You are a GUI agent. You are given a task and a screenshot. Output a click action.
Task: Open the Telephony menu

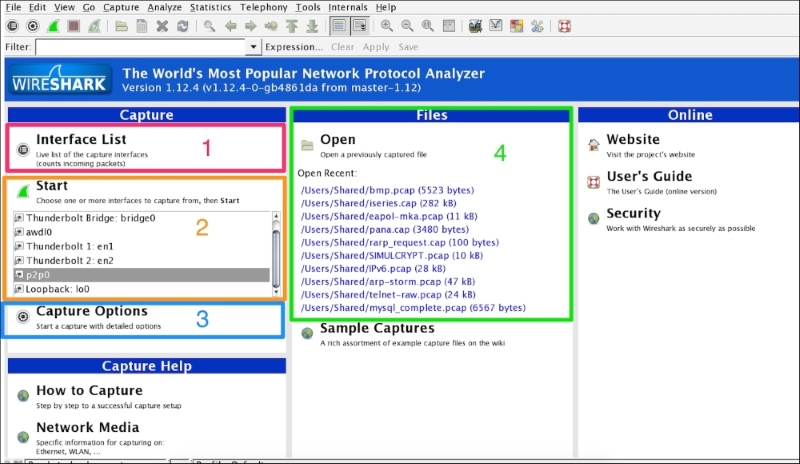point(263,7)
